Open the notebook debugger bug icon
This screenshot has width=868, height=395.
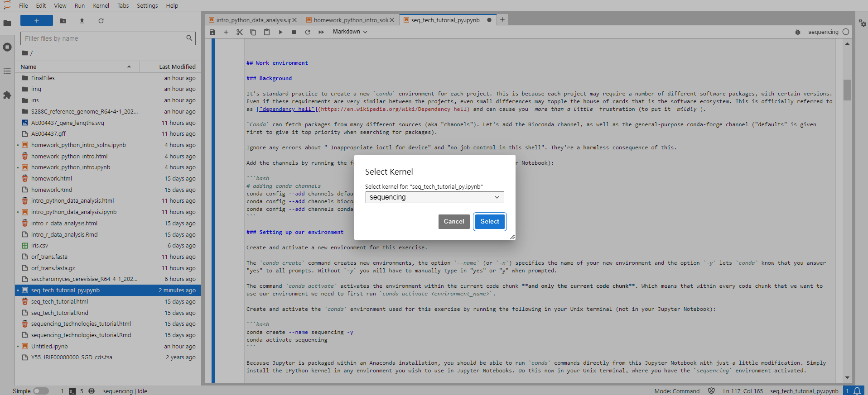point(798,32)
